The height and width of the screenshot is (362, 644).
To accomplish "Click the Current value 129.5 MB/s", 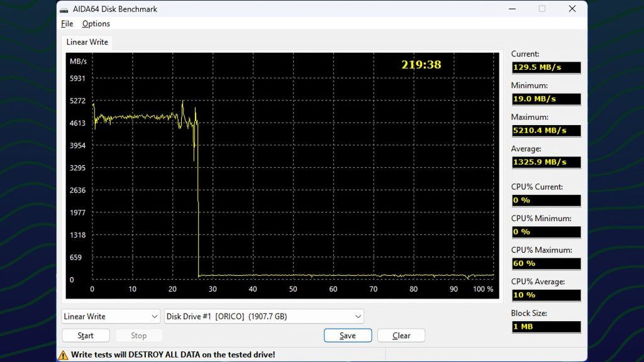I will (x=546, y=67).
